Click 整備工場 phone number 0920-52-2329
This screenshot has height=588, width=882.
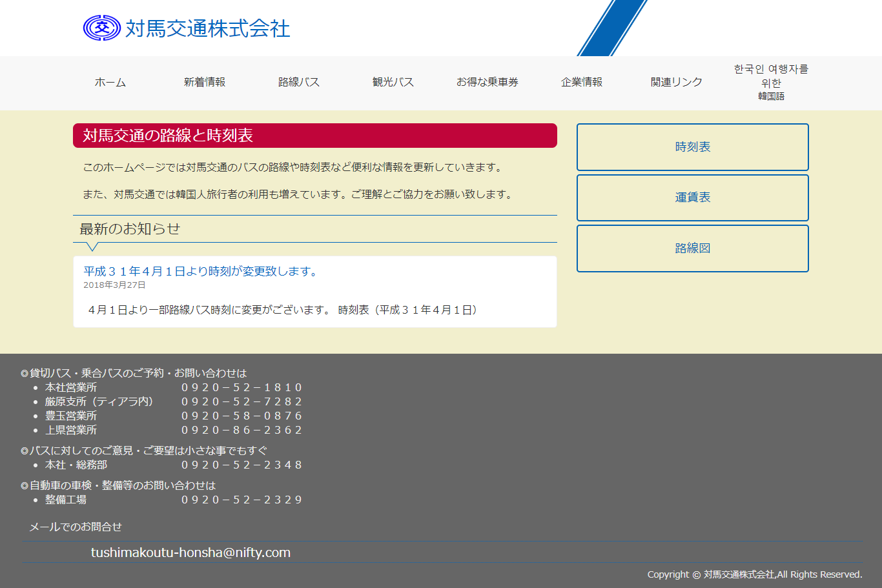[241, 500]
